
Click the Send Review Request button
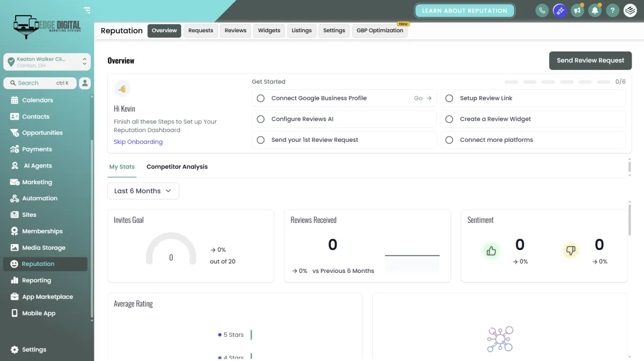590,60
